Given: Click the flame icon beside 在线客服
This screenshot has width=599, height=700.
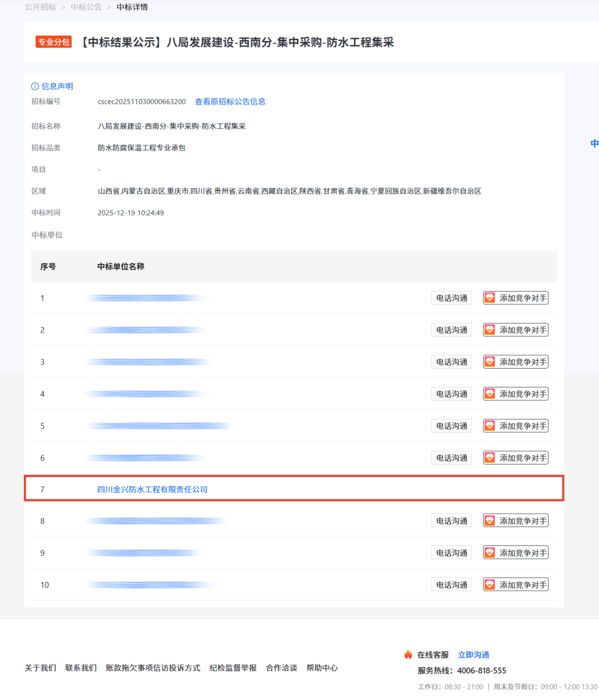Looking at the screenshot, I should pyautogui.click(x=409, y=655).
